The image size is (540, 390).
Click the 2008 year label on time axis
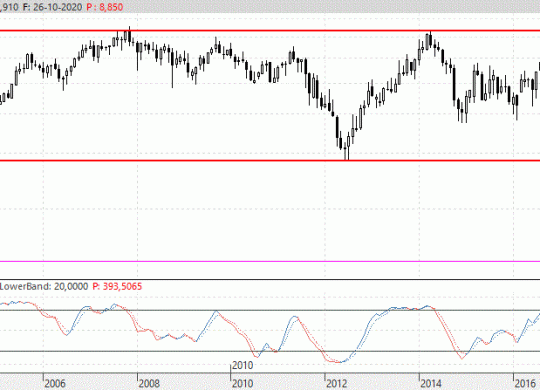149,383
